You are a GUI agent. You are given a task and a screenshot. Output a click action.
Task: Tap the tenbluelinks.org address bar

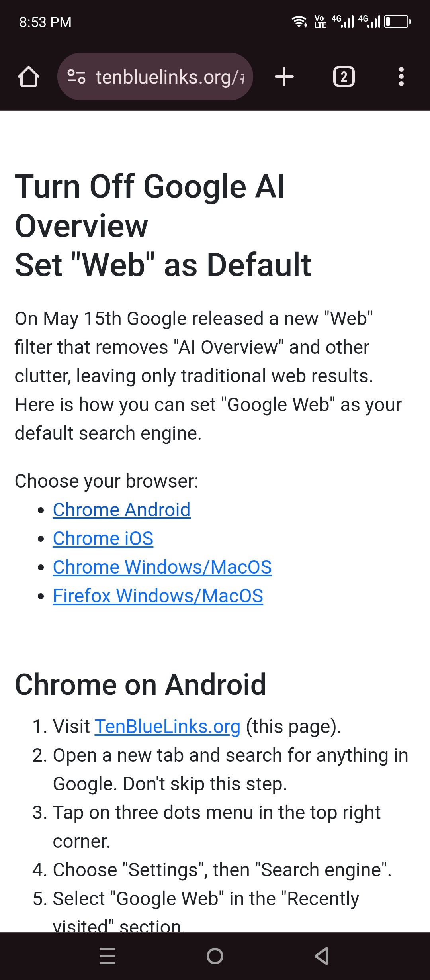(155, 76)
